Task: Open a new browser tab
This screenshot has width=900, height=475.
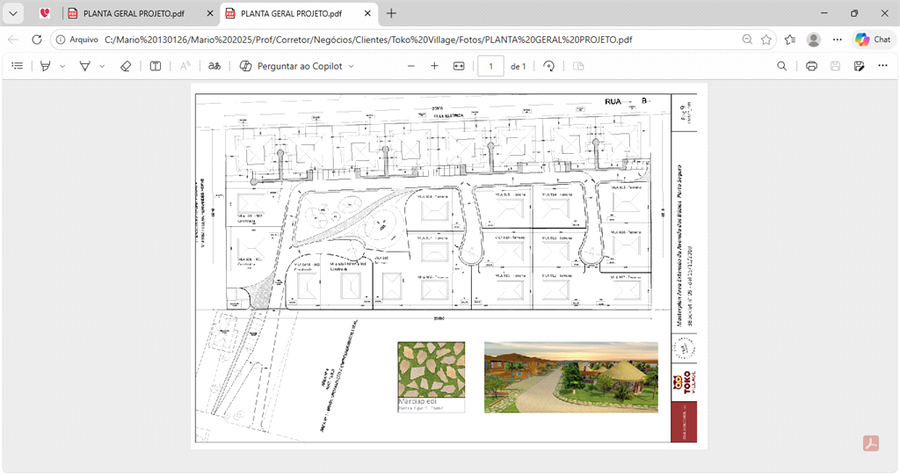Action: (391, 13)
